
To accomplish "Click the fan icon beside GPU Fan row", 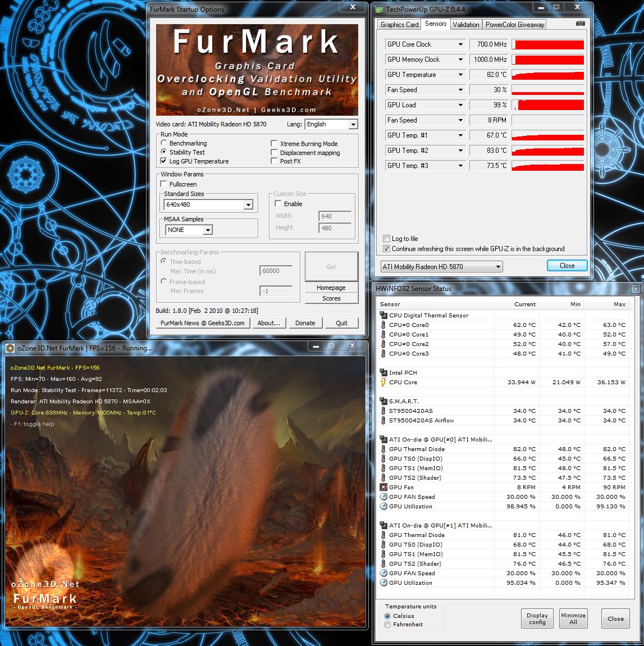I will pyautogui.click(x=383, y=487).
